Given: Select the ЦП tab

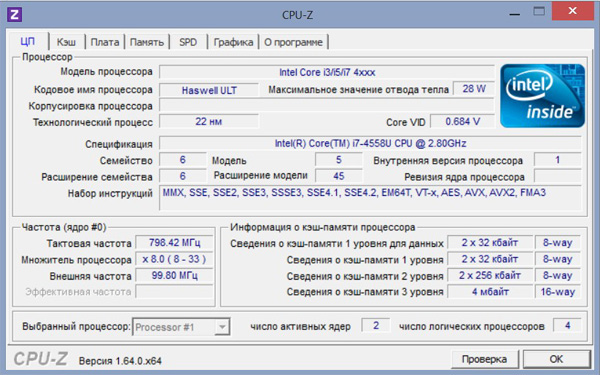Looking at the screenshot, I should click(x=28, y=41).
